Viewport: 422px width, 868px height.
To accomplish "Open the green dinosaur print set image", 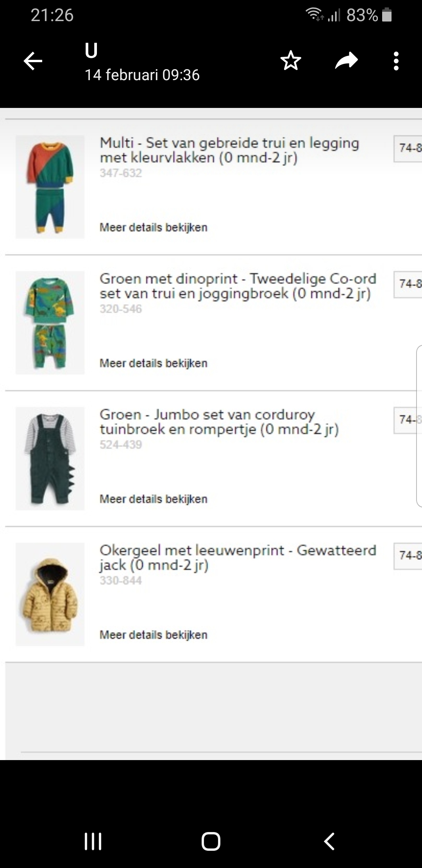I will pos(50,323).
